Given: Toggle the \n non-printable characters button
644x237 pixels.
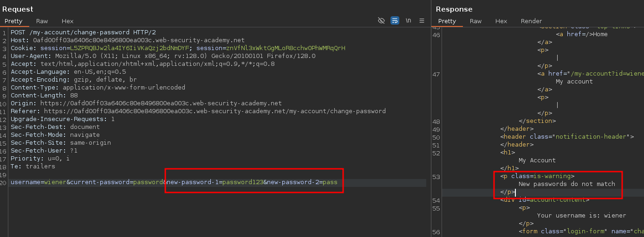Looking at the screenshot, I should point(408,21).
